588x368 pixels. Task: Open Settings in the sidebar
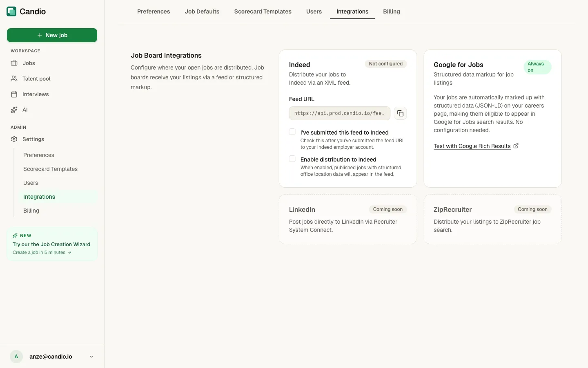click(52, 139)
